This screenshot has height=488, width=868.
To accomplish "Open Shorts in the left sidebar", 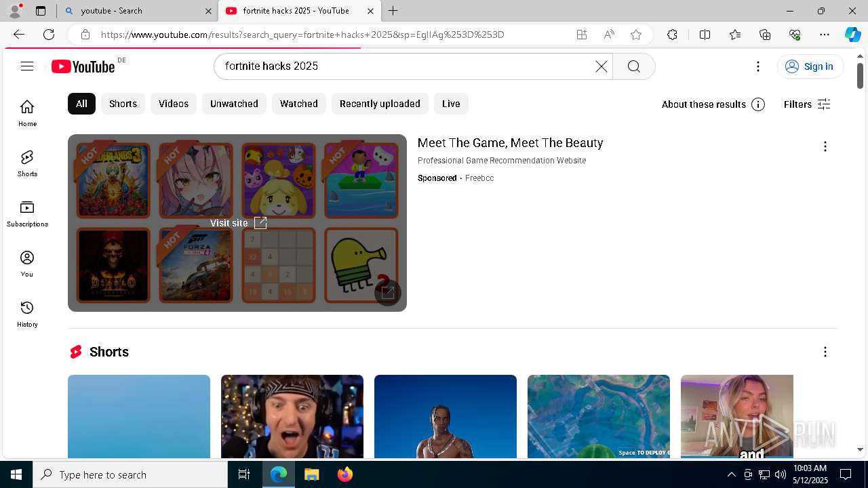I will (x=27, y=163).
